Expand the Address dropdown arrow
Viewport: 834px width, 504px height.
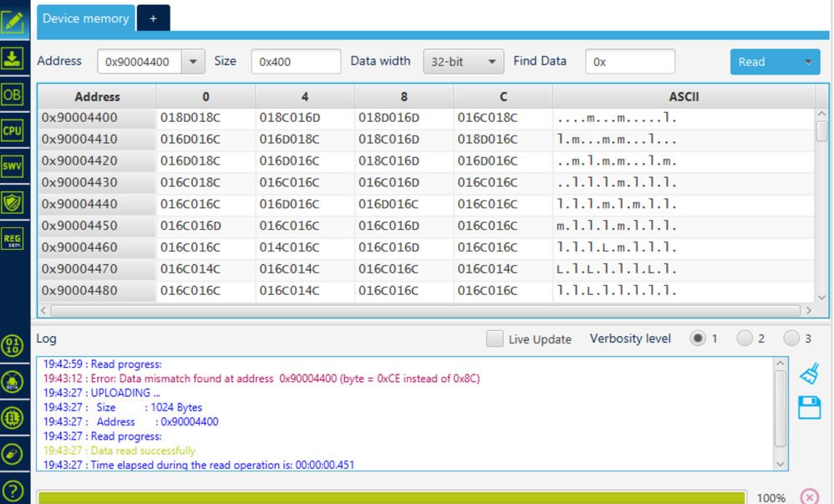[193, 62]
